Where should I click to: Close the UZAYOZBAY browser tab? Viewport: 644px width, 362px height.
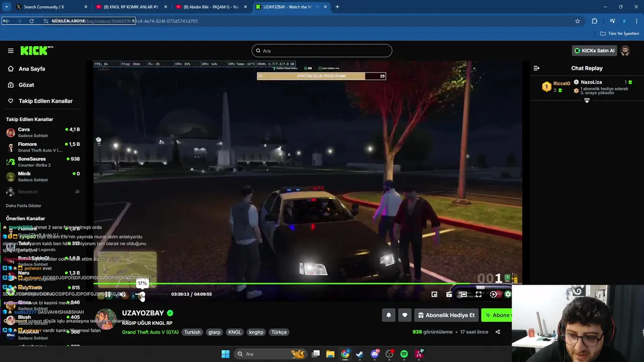[x=326, y=7]
